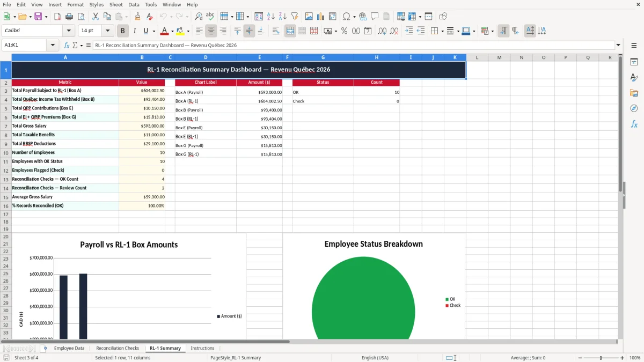Copy the selection via the Copy icon

pyautogui.click(x=107, y=17)
